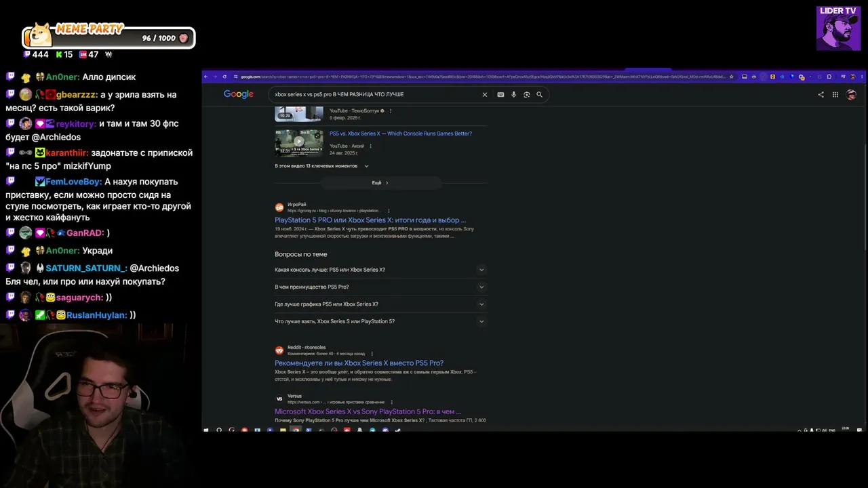The width and height of the screenshot is (868, 488).
Task: Click the LIDER TV channel logo
Action: [838, 28]
